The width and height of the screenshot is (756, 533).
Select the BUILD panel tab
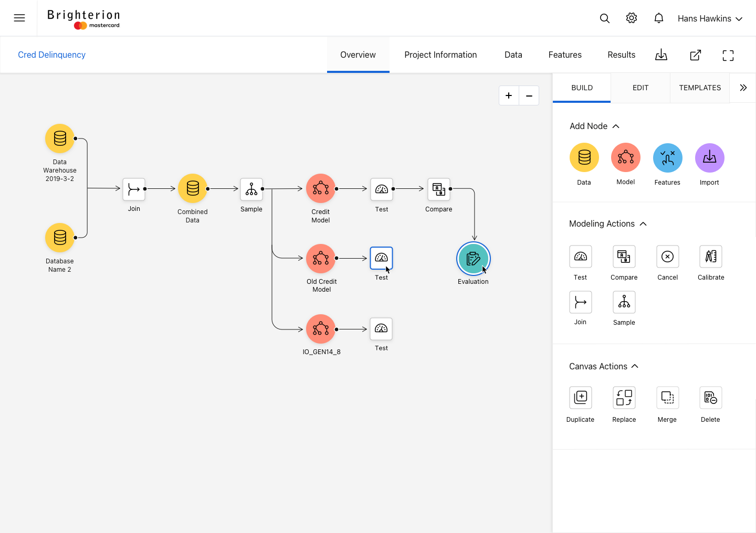(582, 88)
